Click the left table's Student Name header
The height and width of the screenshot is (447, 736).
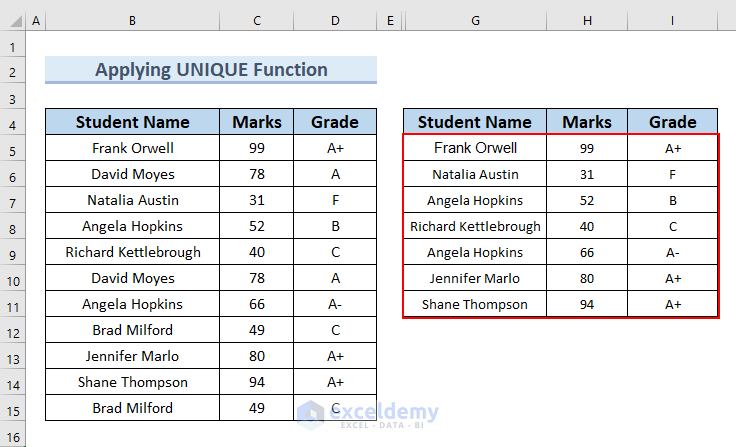(x=132, y=122)
